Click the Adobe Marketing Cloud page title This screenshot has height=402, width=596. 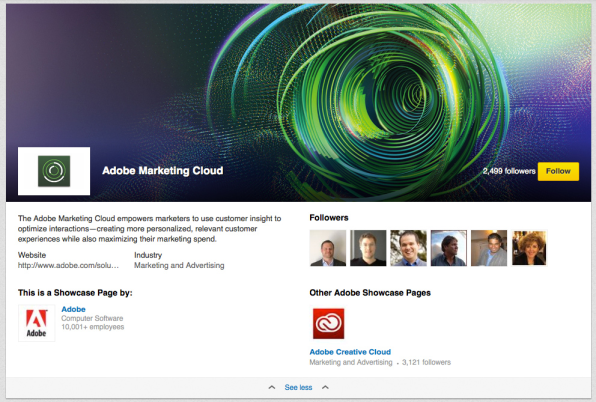tap(163, 171)
